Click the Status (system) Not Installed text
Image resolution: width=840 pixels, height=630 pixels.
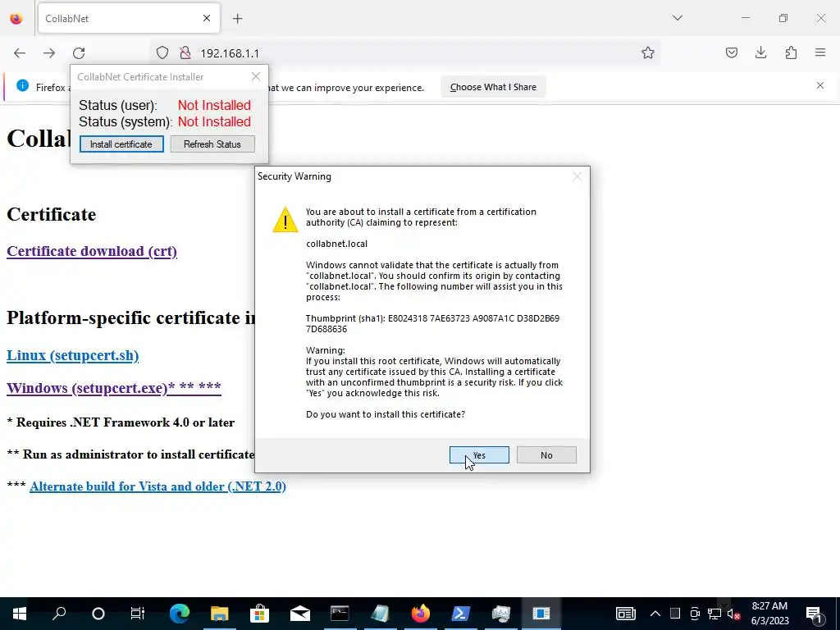(214, 121)
